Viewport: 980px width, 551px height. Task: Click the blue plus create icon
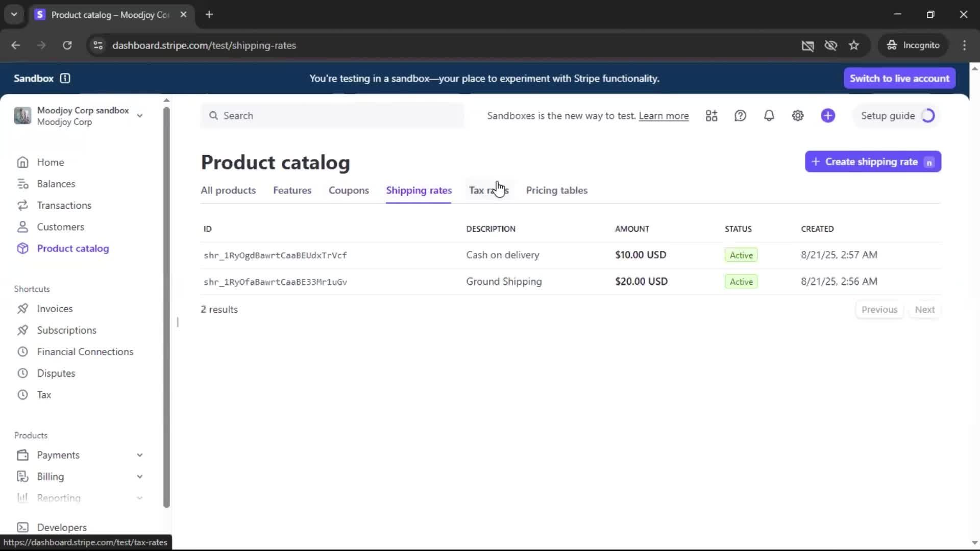[x=828, y=116]
